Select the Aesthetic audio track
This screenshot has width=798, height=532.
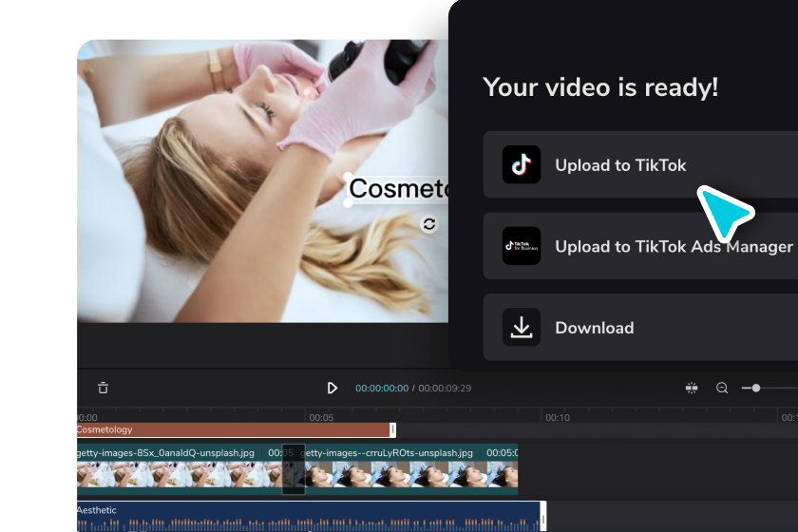tap(312, 516)
